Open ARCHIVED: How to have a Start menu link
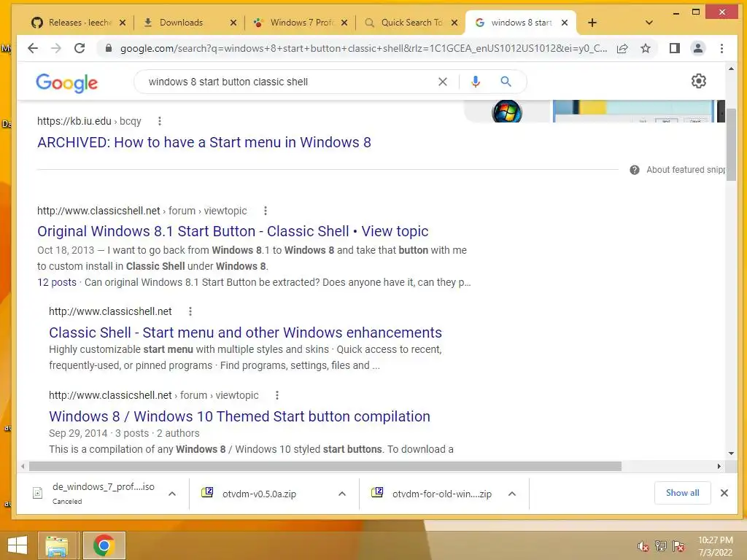Image resolution: width=747 pixels, height=560 pixels. [x=204, y=142]
